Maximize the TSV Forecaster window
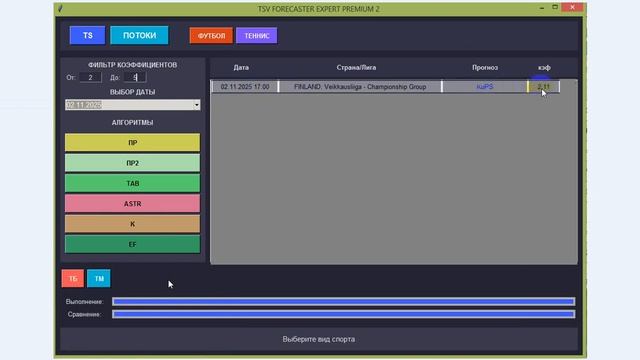Viewport: 640px width, 360px height. click(x=555, y=7)
